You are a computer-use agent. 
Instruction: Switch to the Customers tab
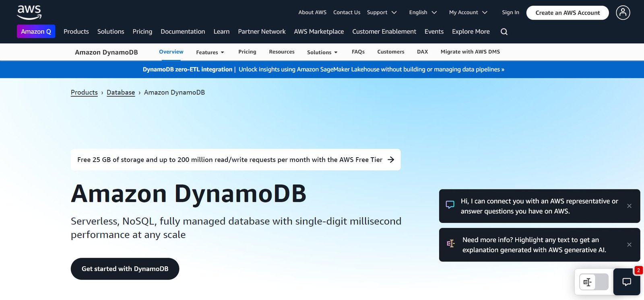point(391,52)
